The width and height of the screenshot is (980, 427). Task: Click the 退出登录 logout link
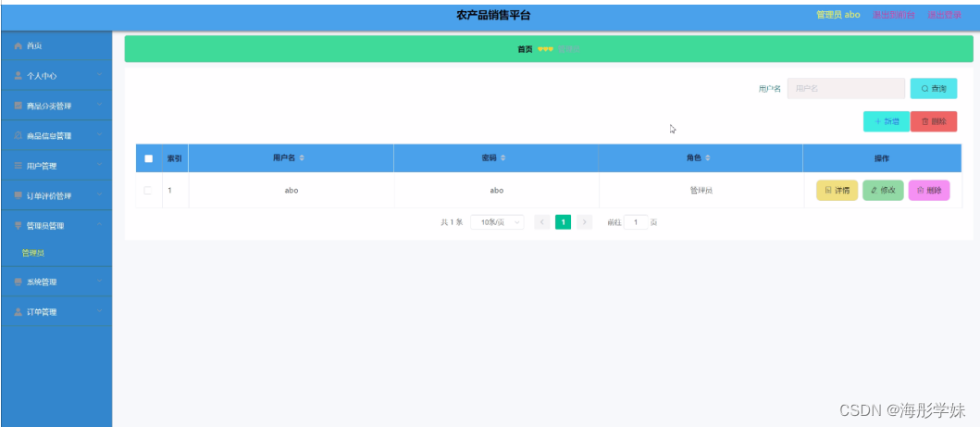tap(945, 15)
